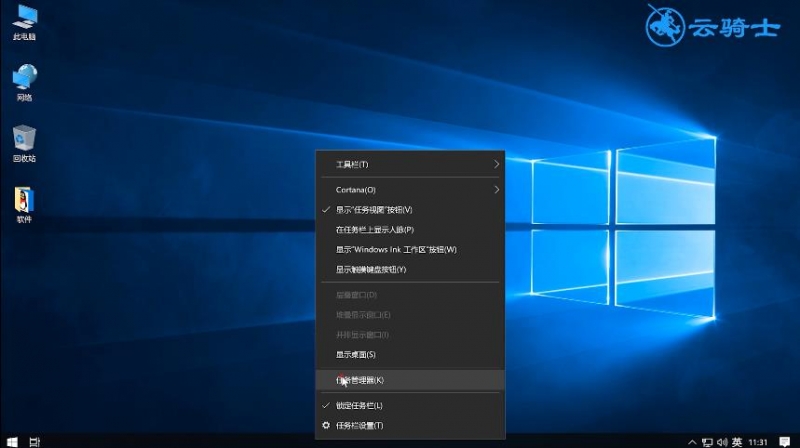Image resolution: width=800 pixels, height=448 pixels.
Task: Expand the Cortana(O) submenu
Action: pos(410,190)
